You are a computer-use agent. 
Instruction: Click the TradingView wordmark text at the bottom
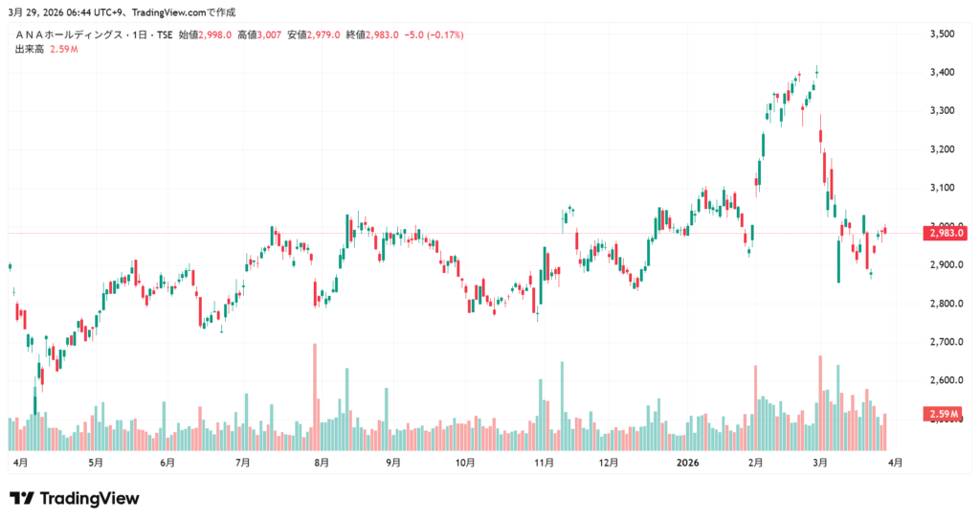point(89,499)
